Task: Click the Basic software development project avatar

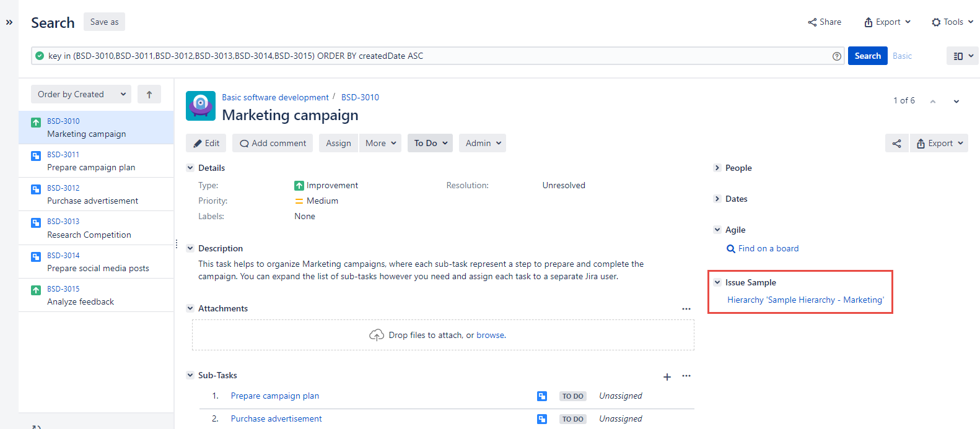Action: pos(201,106)
